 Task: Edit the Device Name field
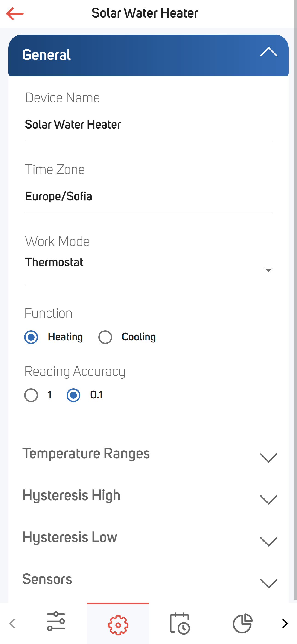click(x=148, y=125)
